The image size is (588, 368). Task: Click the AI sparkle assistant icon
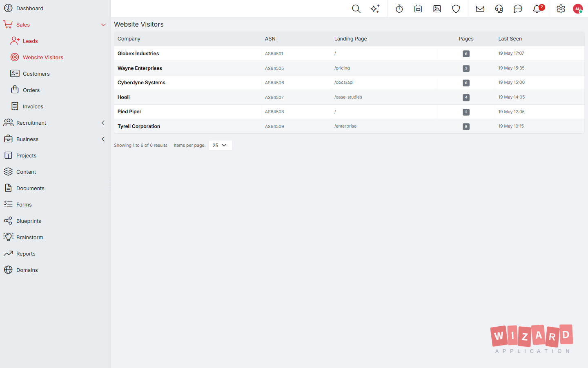coord(375,9)
